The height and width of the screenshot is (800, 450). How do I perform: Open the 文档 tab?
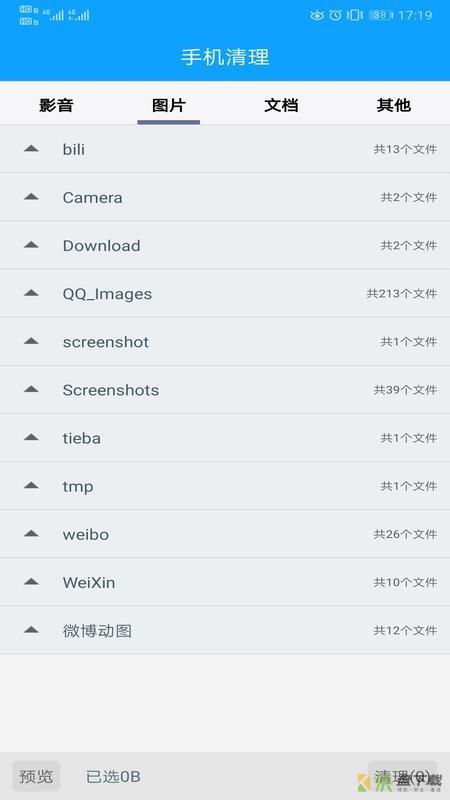click(x=281, y=105)
